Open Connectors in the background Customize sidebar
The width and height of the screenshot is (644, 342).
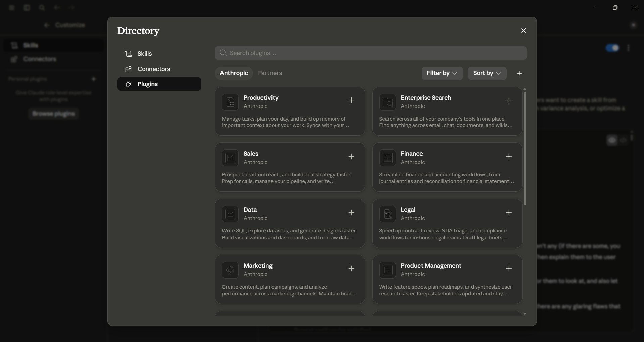pyautogui.click(x=54, y=59)
